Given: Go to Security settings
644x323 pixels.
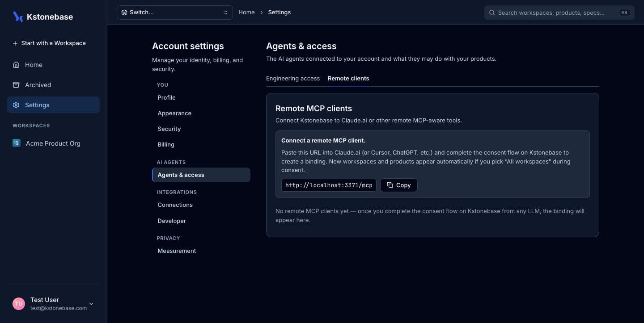Looking at the screenshot, I should tap(201, 129).
